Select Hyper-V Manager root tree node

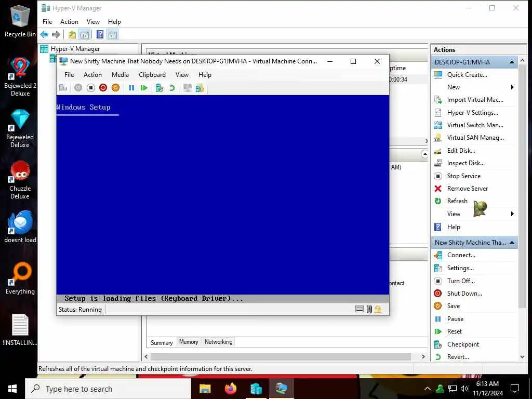(x=75, y=49)
